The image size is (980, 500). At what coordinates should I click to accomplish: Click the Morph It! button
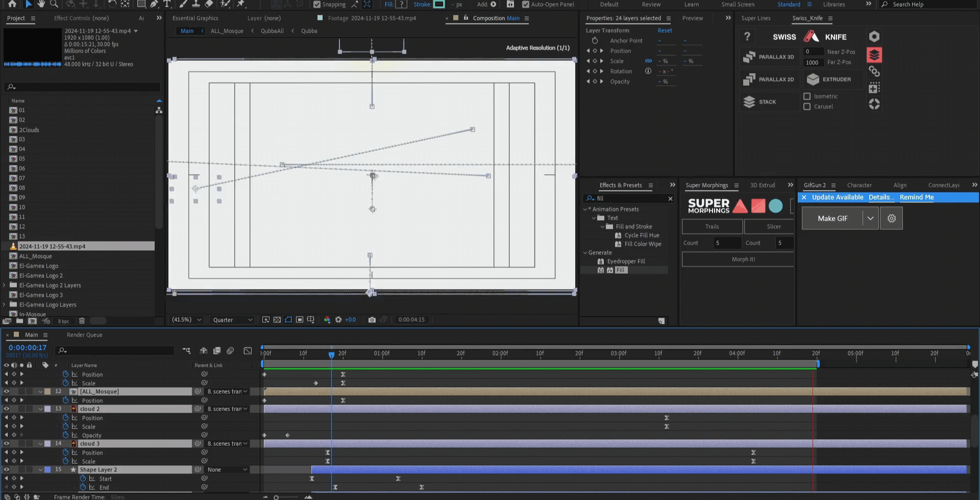738,259
